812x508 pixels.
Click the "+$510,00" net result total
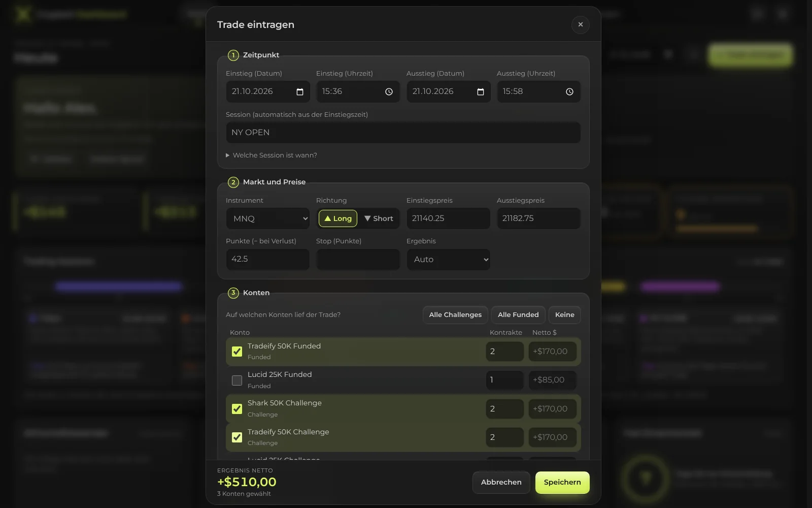[x=247, y=482]
